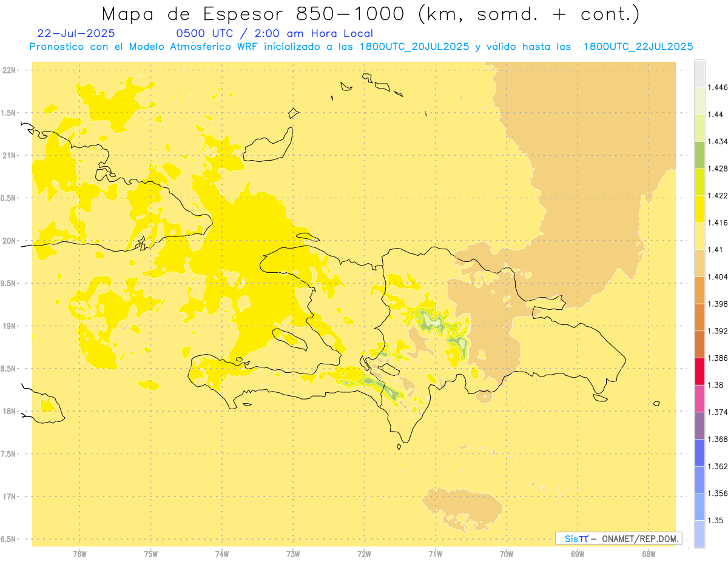
Task: Pick the red colorbar segment between 1.38 and 1.386
Action: point(699,371)
